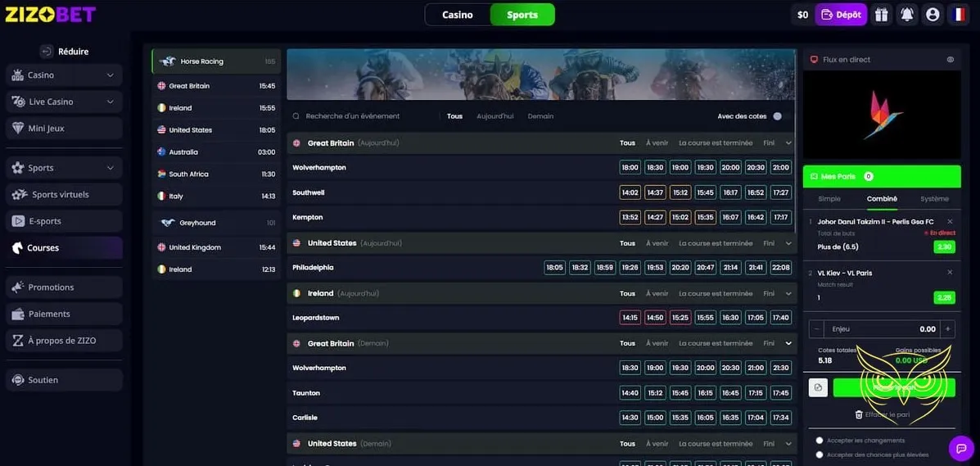
Task: Collapse Great Britain (Aujourd'hui) section chevron
Action: coord(788,143)
